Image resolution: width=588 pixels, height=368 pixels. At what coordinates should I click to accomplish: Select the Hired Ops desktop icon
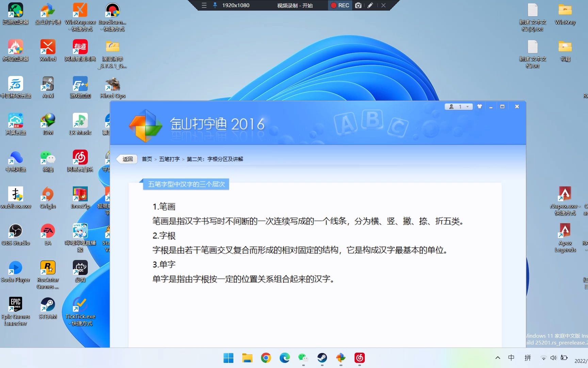coord(113,87)
